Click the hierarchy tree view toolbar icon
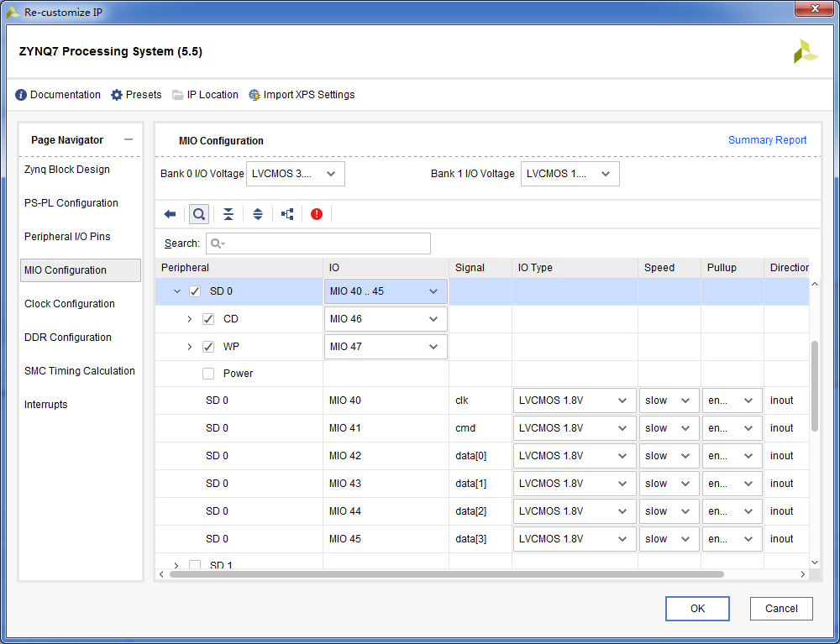 coord(287,214)
